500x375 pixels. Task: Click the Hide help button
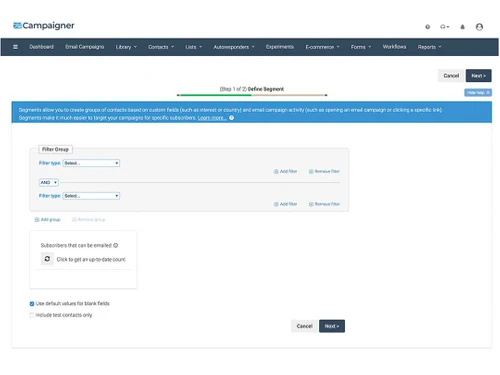tap(478, 93)
